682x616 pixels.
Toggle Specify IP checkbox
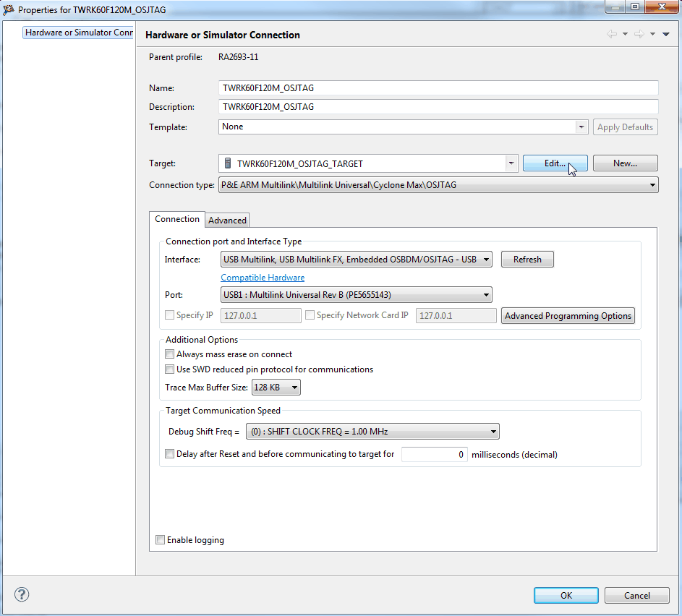pos(170,315)
